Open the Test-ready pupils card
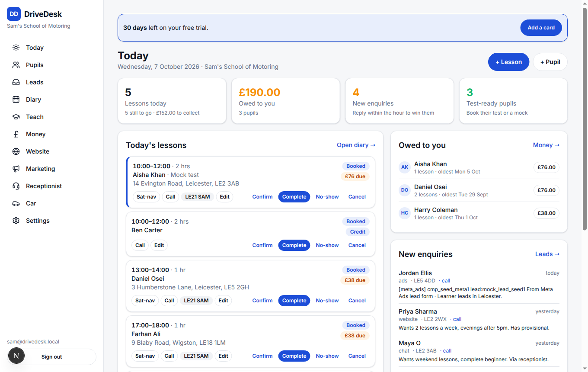Image resolution: width=588 pixels, height=372 pixels. coord(513,101)
